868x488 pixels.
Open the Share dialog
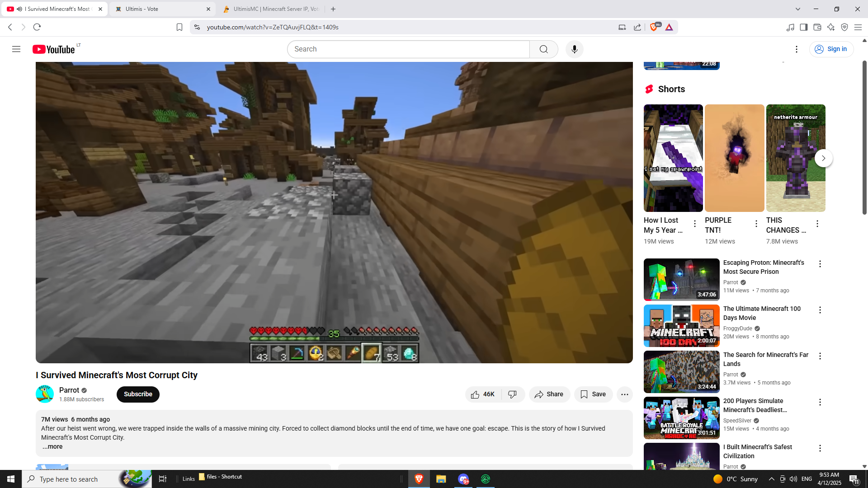549,394
